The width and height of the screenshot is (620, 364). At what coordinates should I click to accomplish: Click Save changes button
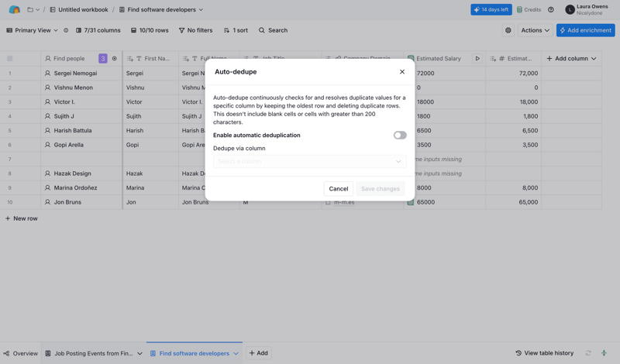381,188
